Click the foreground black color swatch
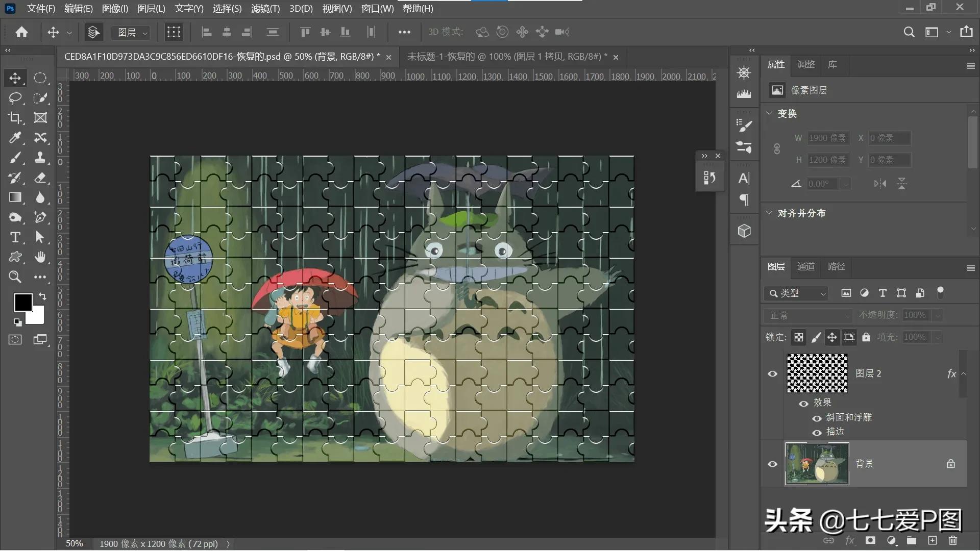This screenshot has width=980, height=551. point(22,303)
